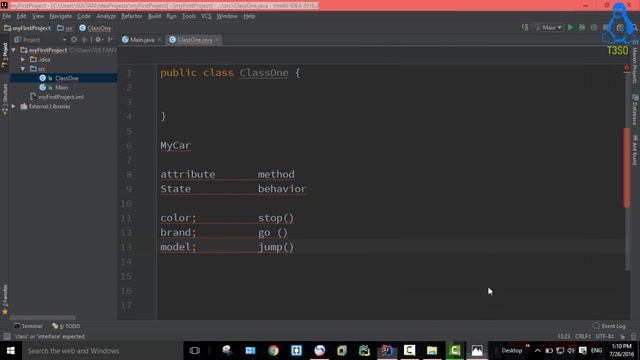Viewport: 640px width, 360px height.
Task: Click the Windows taskbar search box
Action: click(102, 351)
